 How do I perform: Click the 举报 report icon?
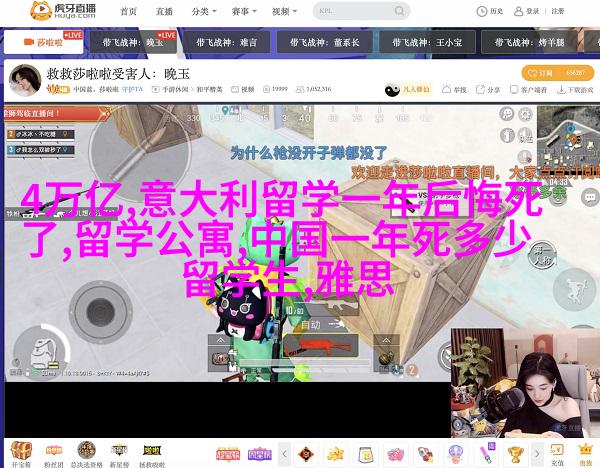tap(454, 90)
